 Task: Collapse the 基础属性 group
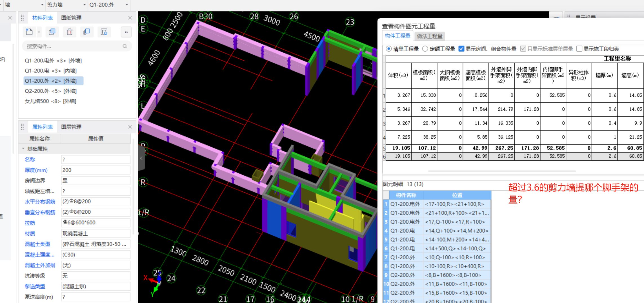[23, 149]
